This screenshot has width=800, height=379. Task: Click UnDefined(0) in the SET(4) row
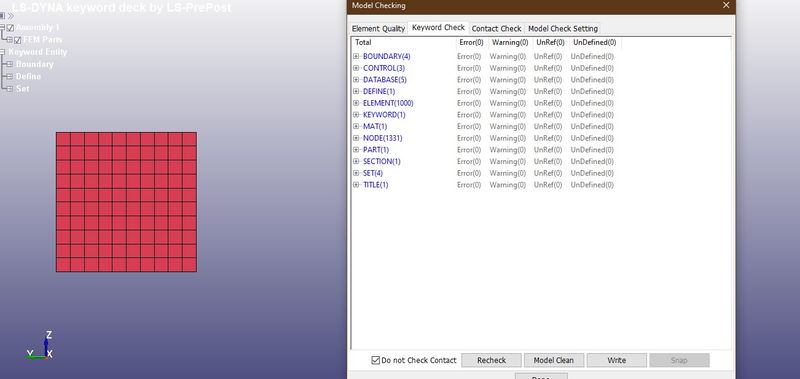(592, 173)
